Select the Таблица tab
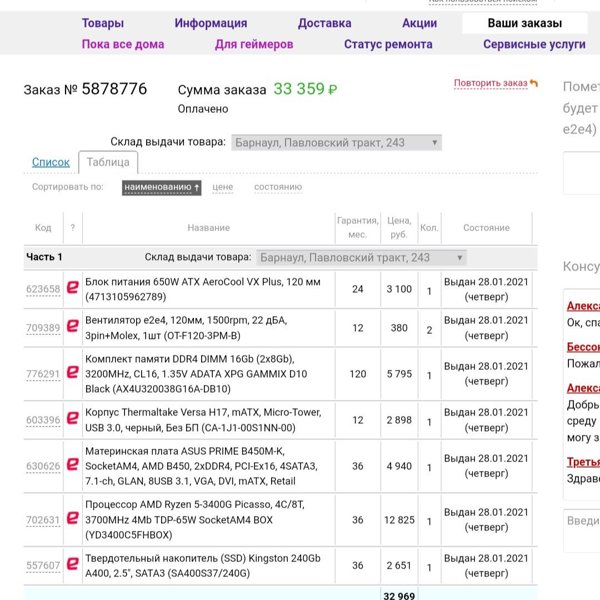600x600 pixels. (x=108, y=162)
